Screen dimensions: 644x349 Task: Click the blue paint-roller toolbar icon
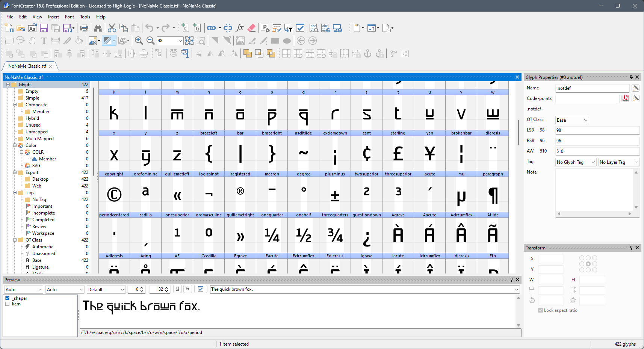185,54
